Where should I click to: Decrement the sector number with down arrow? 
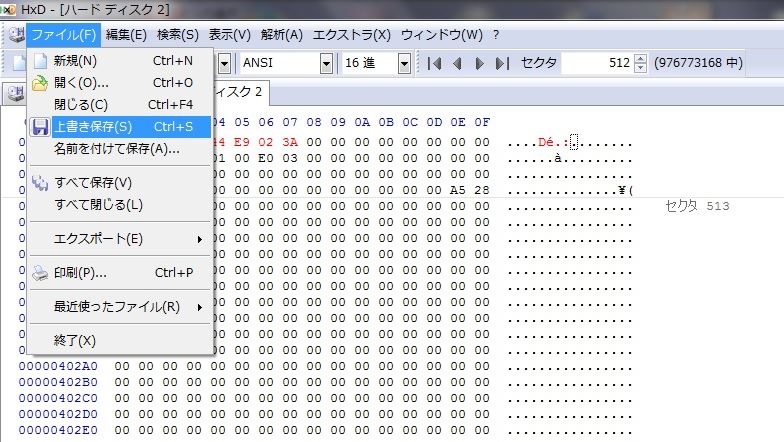pos(640,68)
